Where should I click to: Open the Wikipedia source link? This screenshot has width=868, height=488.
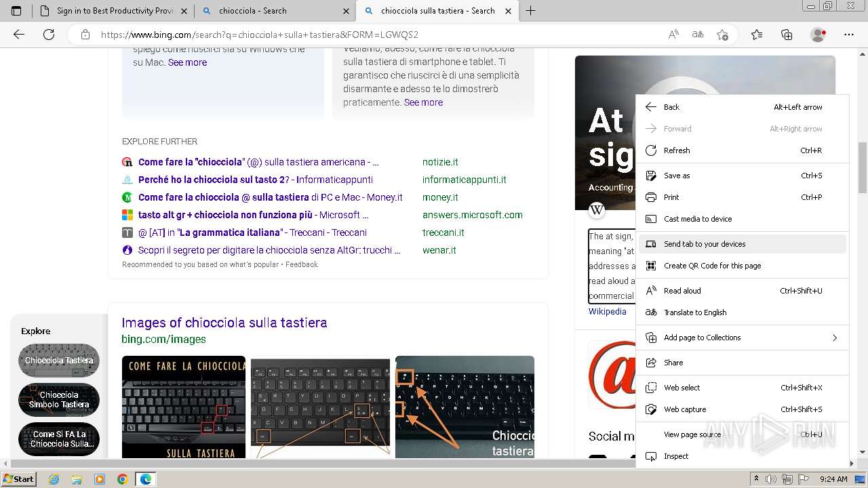click(x=608, y=312)
